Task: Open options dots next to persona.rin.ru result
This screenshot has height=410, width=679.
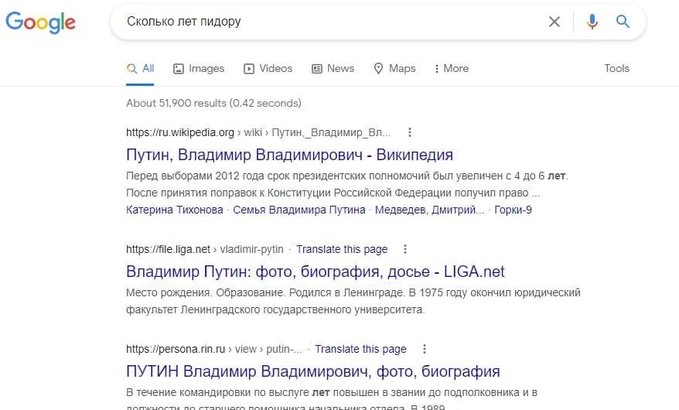Action: click(424, 349)
